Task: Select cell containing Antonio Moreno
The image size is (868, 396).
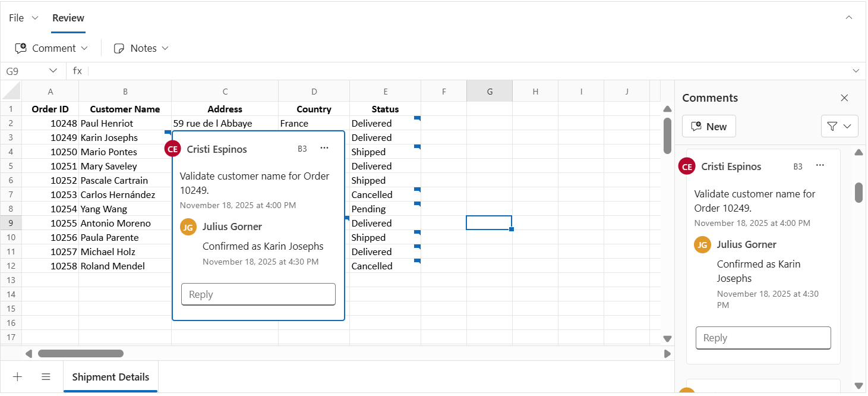Action: (125, 223)
